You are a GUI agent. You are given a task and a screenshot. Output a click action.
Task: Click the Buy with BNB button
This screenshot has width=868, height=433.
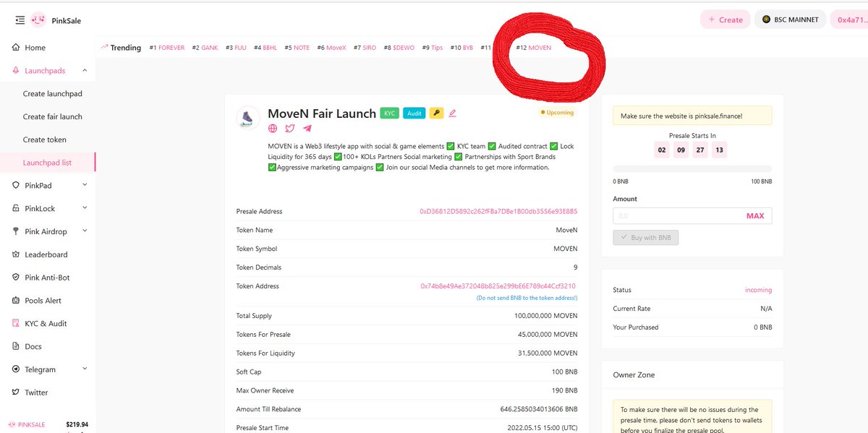pyautogui.click(x=645, y=238)
